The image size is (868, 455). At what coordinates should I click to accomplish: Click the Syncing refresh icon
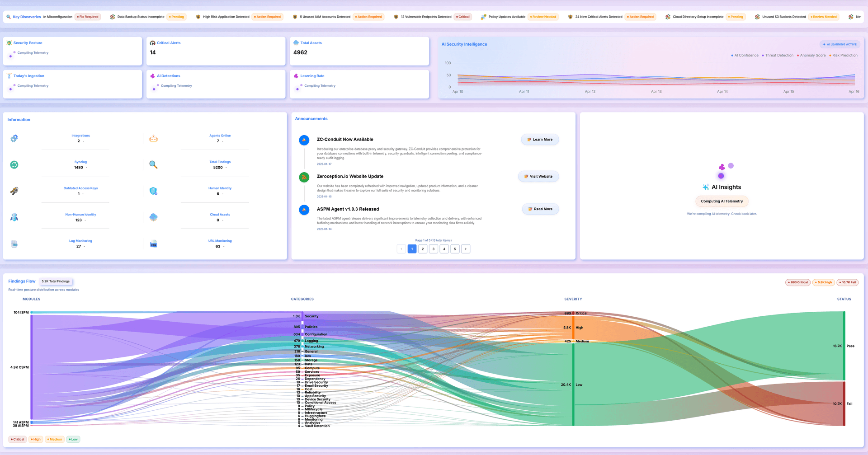(x=14, y=164)
